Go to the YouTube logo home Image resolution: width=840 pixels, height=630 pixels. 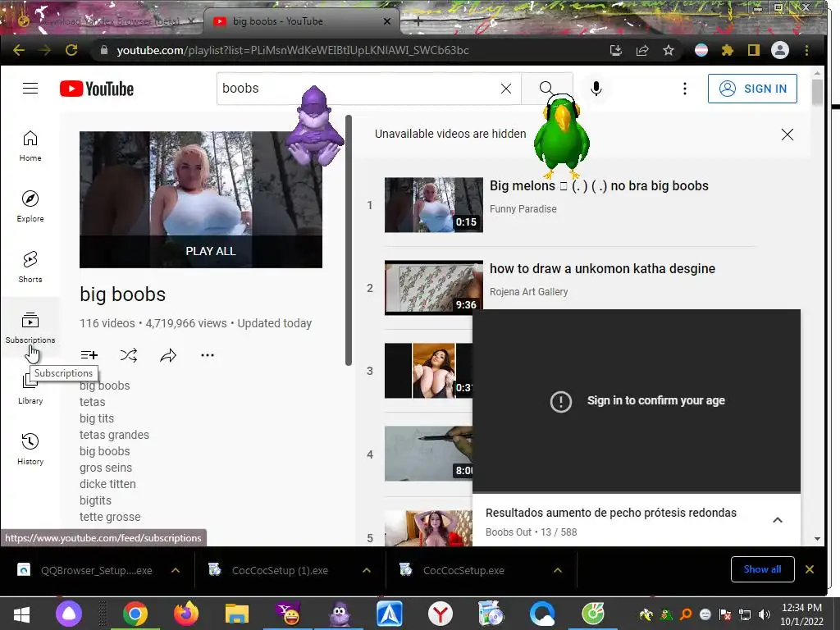click(x=97, y=89)
